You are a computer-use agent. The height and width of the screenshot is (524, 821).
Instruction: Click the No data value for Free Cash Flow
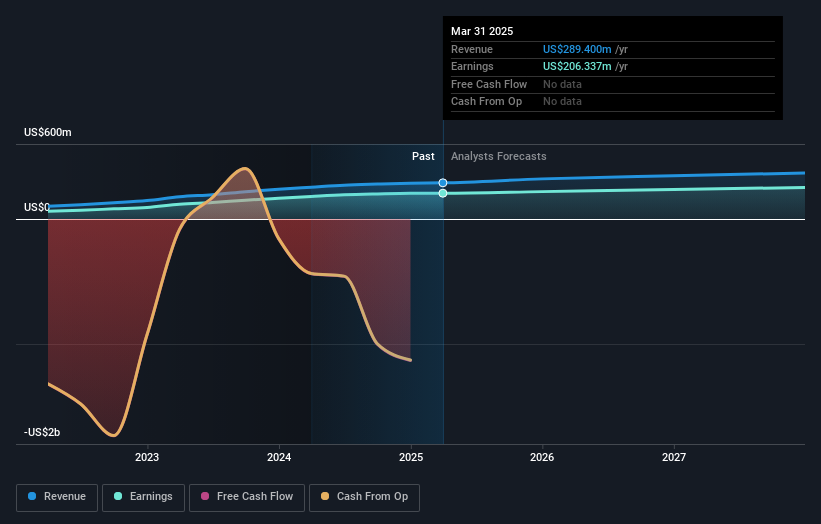tap(562, 84)
